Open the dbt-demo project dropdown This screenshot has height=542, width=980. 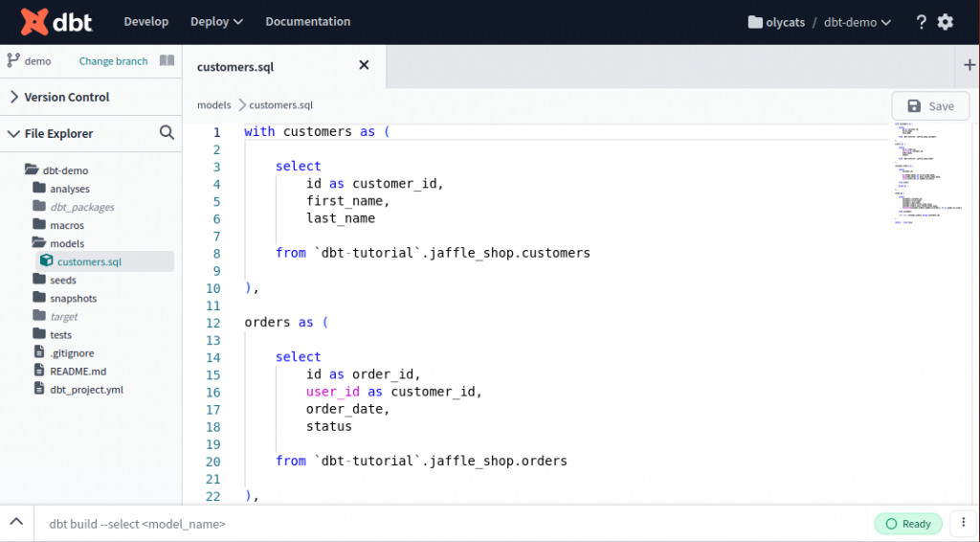click(857, 23)
